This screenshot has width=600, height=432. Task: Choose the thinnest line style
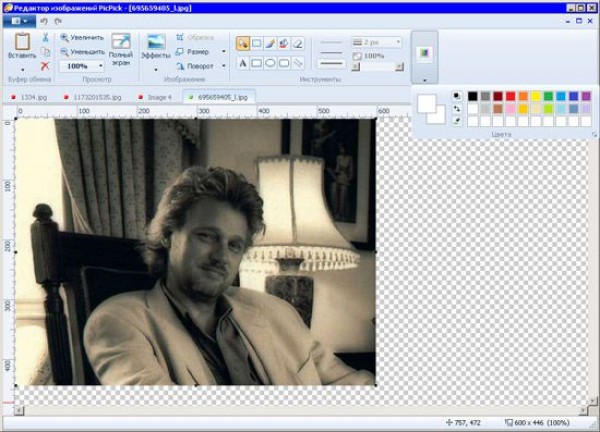click(x=331, y=42)
